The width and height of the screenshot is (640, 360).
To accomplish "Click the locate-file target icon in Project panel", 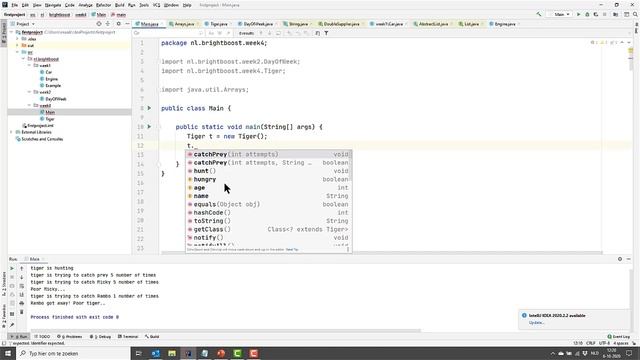I will (99, 24).
